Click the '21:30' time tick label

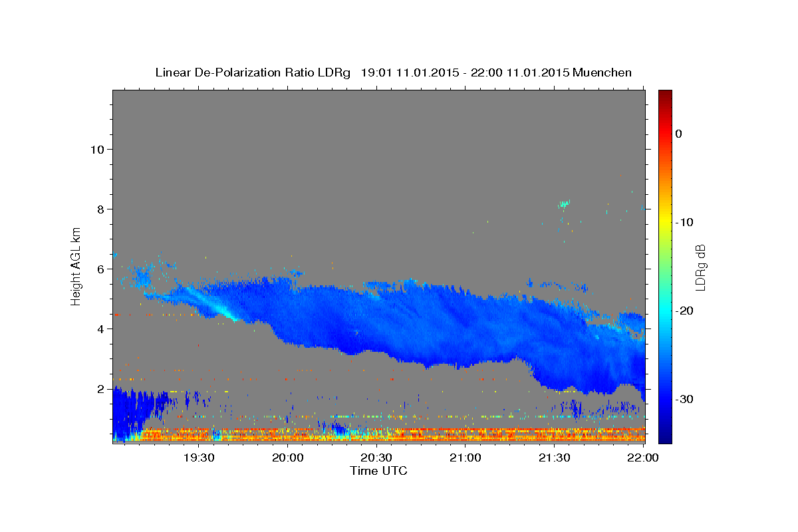(x=554, y=458)
